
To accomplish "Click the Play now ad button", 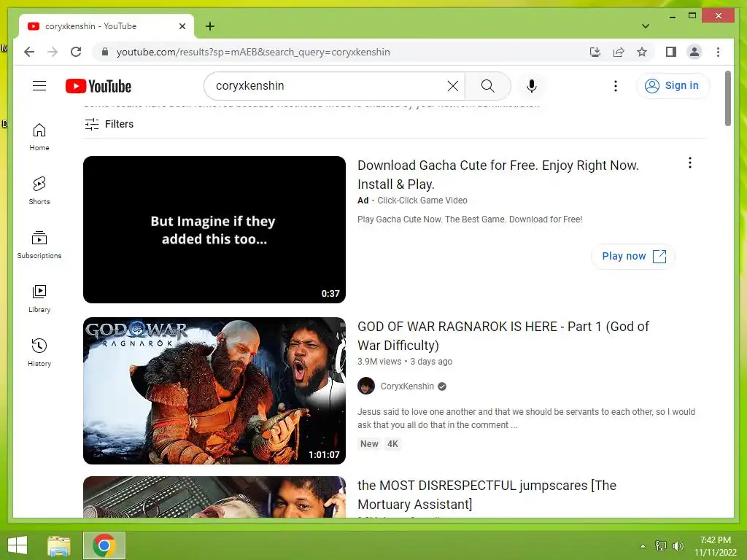I will point(633,256).
